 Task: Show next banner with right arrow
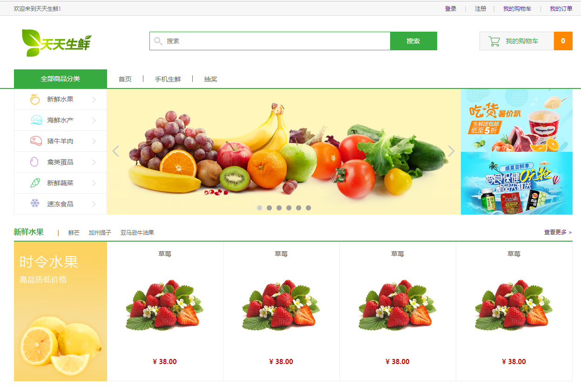pyautogui.click(x=451, y=151)
